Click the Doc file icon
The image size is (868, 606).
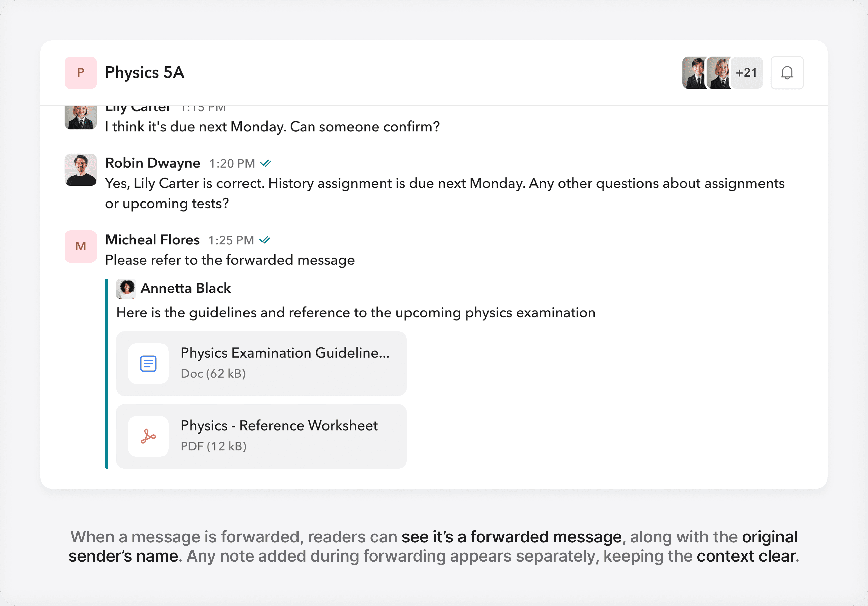point(148,364)
